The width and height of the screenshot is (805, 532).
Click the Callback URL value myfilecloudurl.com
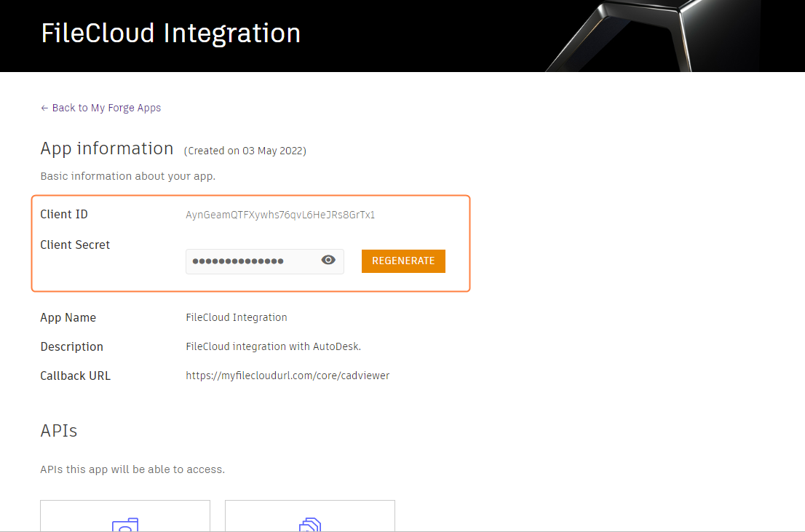[287, 376]
